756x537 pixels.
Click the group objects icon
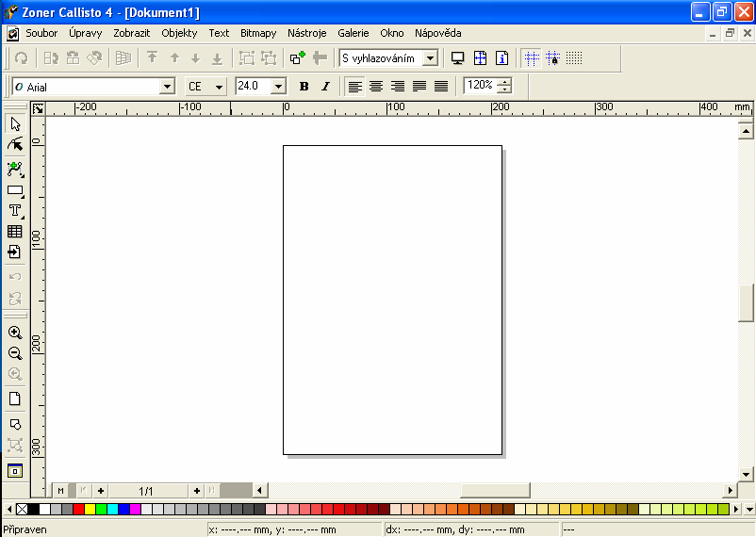(247, 58)
